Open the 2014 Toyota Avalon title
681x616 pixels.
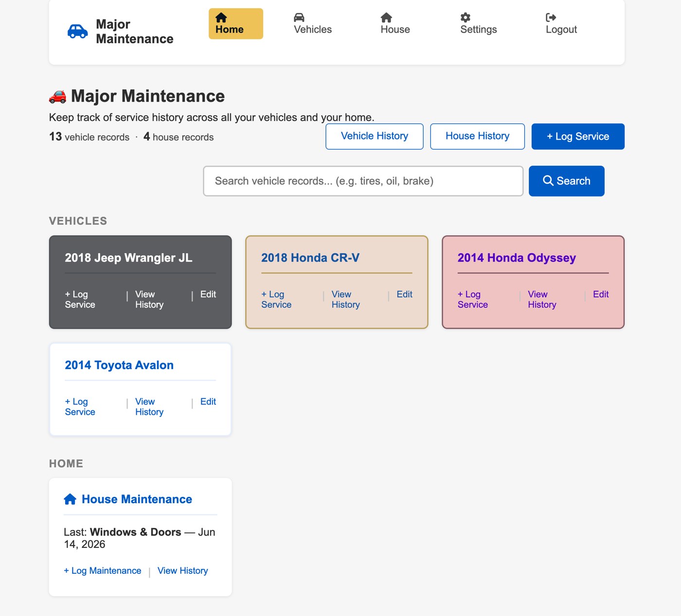tap(119, 365)
